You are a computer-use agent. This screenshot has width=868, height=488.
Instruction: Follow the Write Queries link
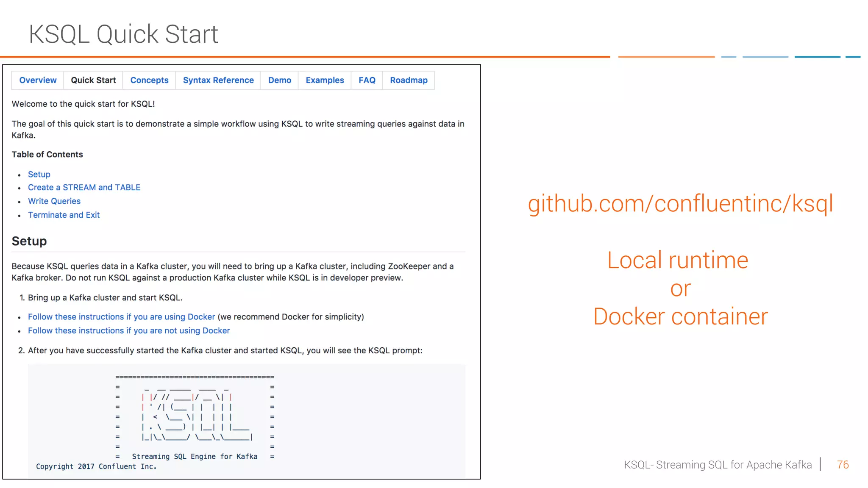pos(54,201)
